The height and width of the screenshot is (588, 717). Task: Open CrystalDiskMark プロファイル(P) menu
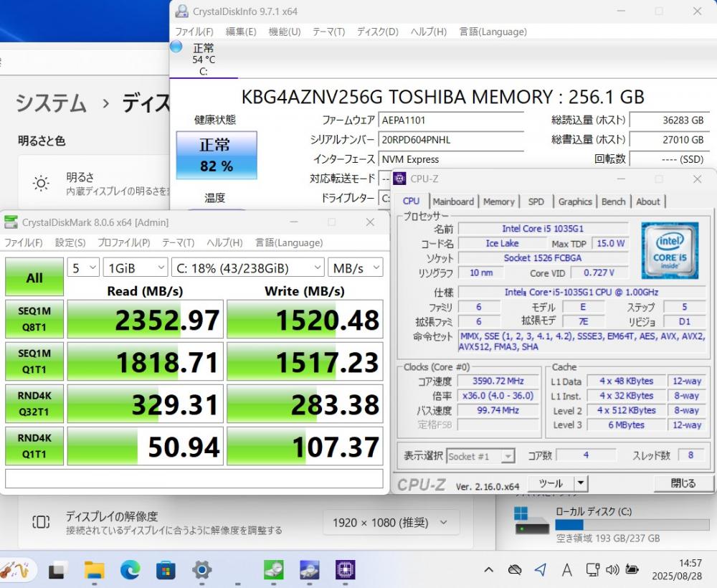pyautogui.click(x=124, y=242)
